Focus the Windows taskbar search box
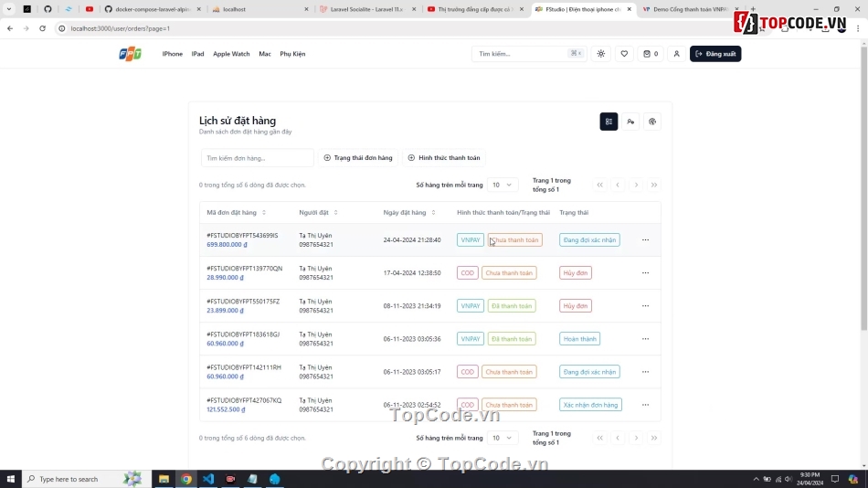This screenshot has width=868, height=488. tap(87, 479)
